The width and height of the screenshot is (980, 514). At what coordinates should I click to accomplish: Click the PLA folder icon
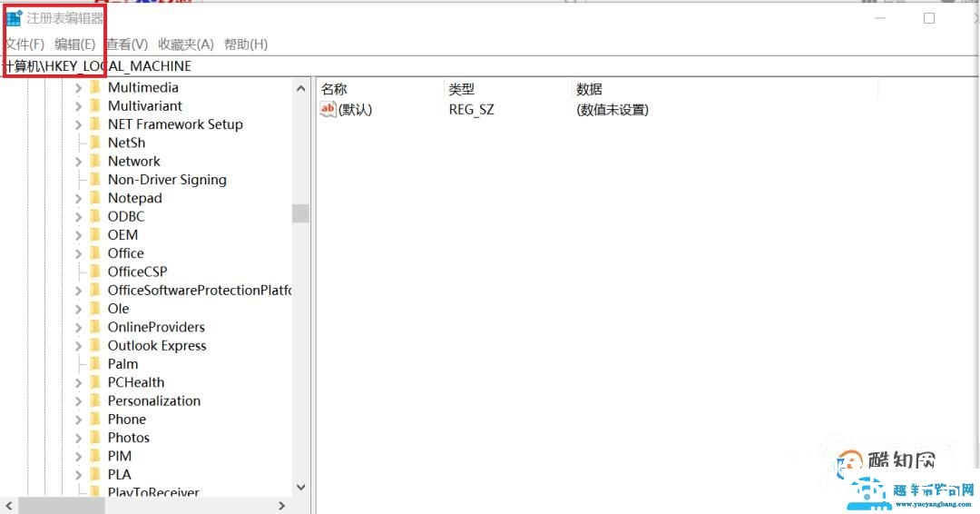tap(95, 475)
